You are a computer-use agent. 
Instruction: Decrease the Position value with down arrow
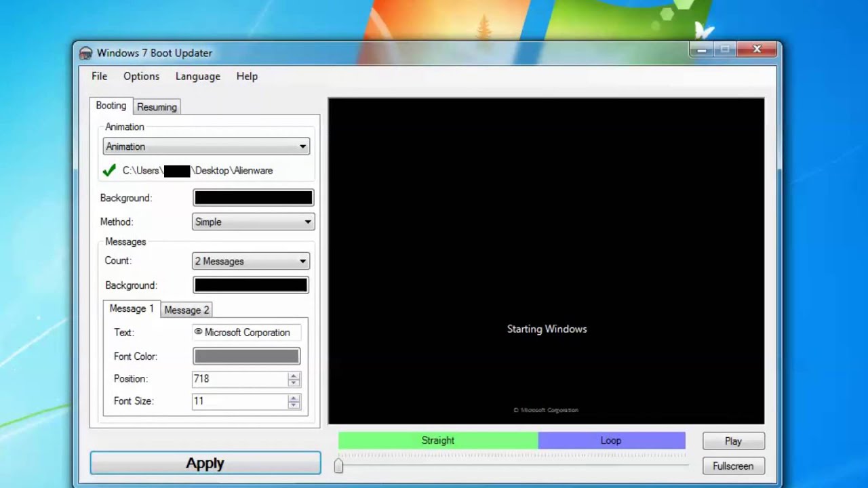294,384
